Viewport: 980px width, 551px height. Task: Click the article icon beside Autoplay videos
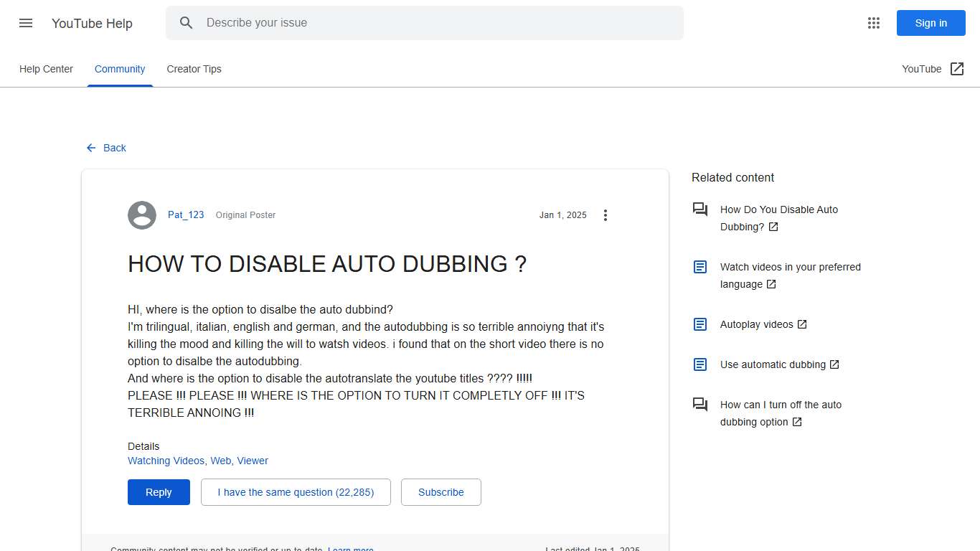pos(699,324)
